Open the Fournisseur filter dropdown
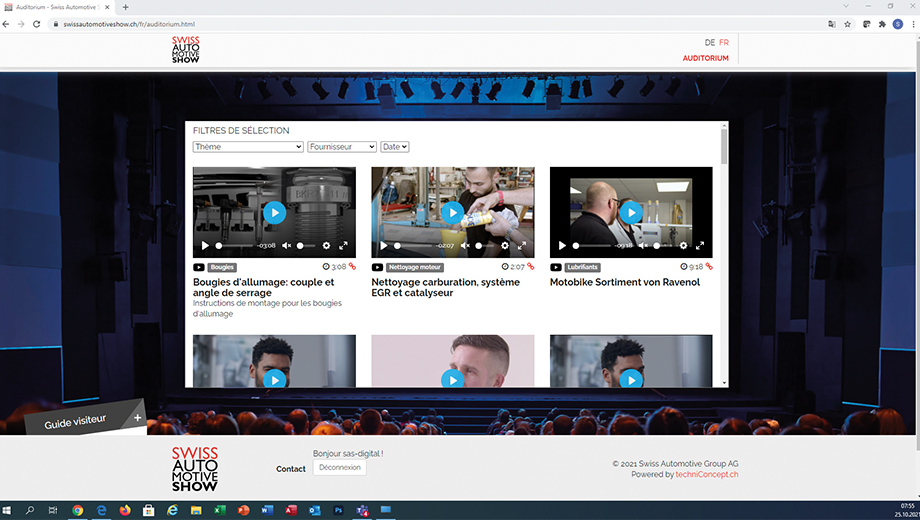Screen dimensions: 920x520 [x=341, y=147]
